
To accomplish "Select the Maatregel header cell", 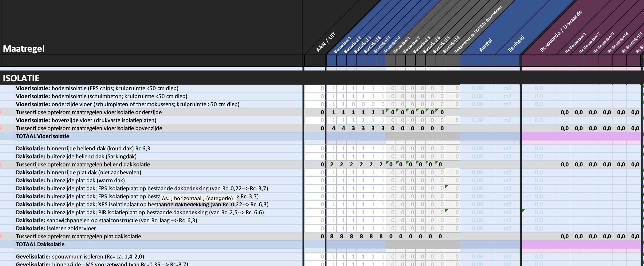I will coord(24,48).
